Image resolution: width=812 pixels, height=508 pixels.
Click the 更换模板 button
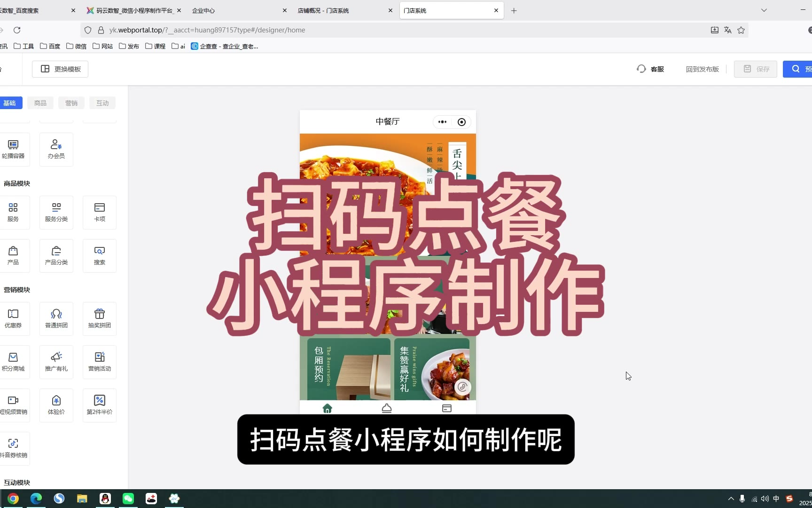pyautogui.click(x=60, y=69)
